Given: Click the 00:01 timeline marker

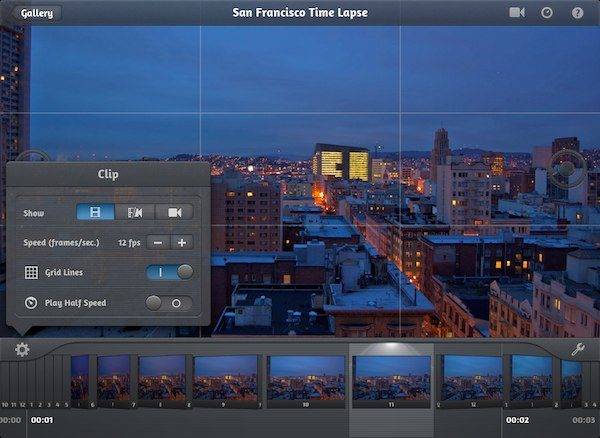Looking at the screenshot, I should click(x=41, y=420).
